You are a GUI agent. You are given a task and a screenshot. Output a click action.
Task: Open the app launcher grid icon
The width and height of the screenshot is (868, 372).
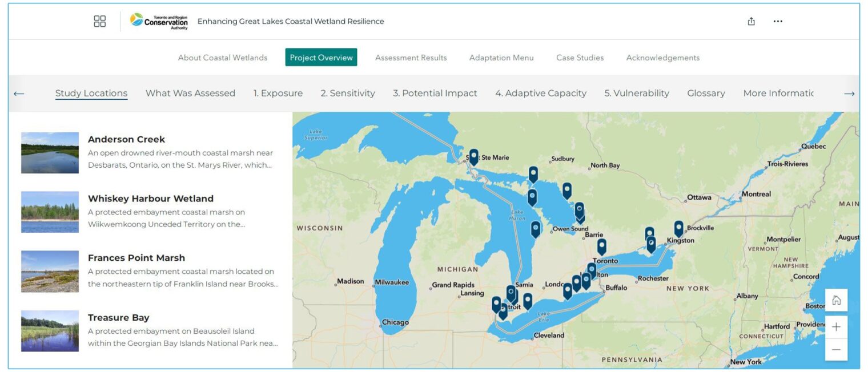(99, 21)
